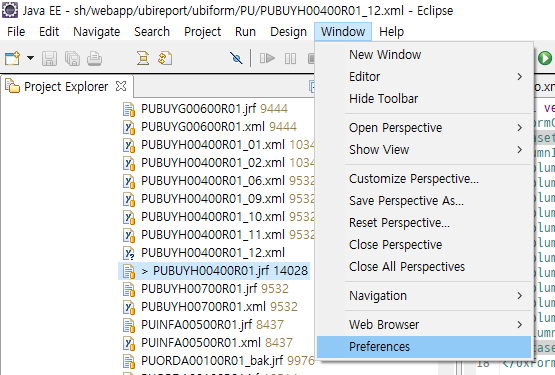This screenshot has height=375, width=555.
Task: Expand the Web Browser submenu
Action: pyautogui.click(x=424, y=324)
